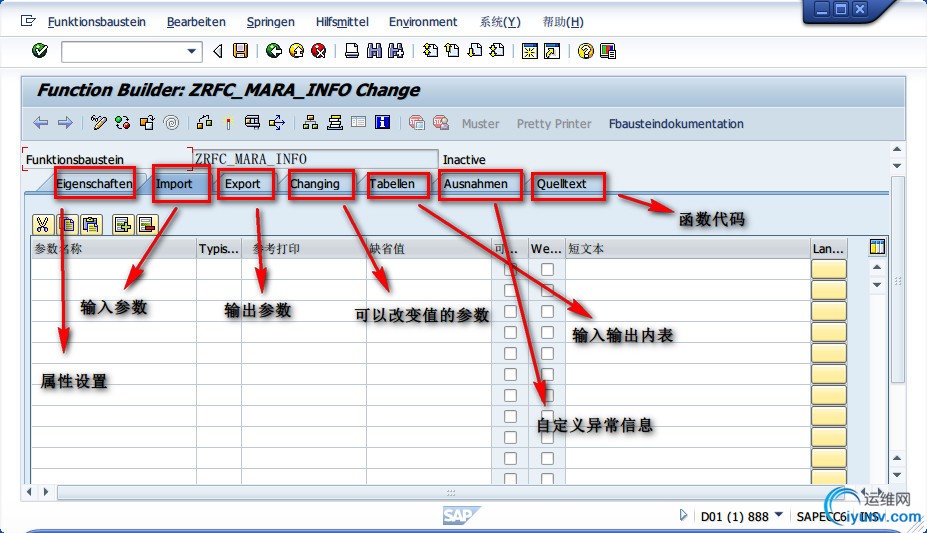
Task: Open the Hilfsmittel menu
Action: (342, 22)
